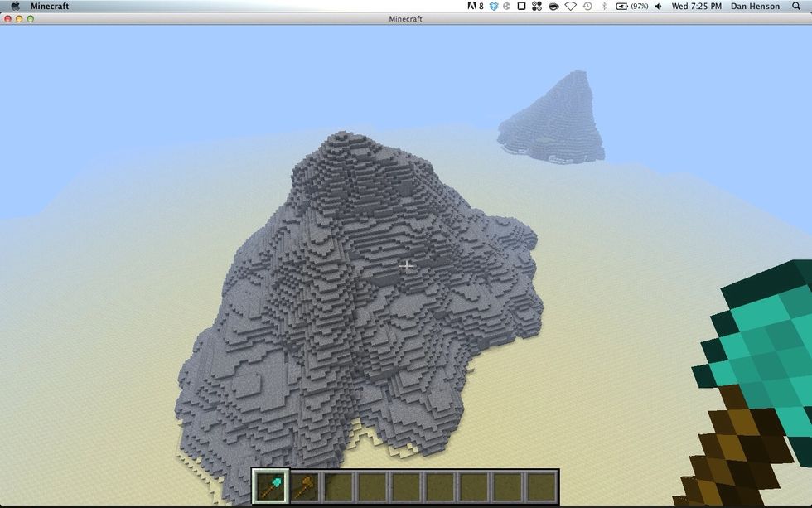812x508 pixels.
Task: Open the Wi-Fi status menu
Action: click(571, 6)
